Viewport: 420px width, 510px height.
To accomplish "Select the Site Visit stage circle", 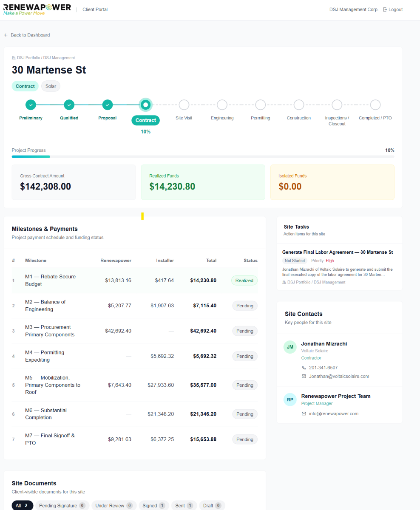I will point(184,105).
